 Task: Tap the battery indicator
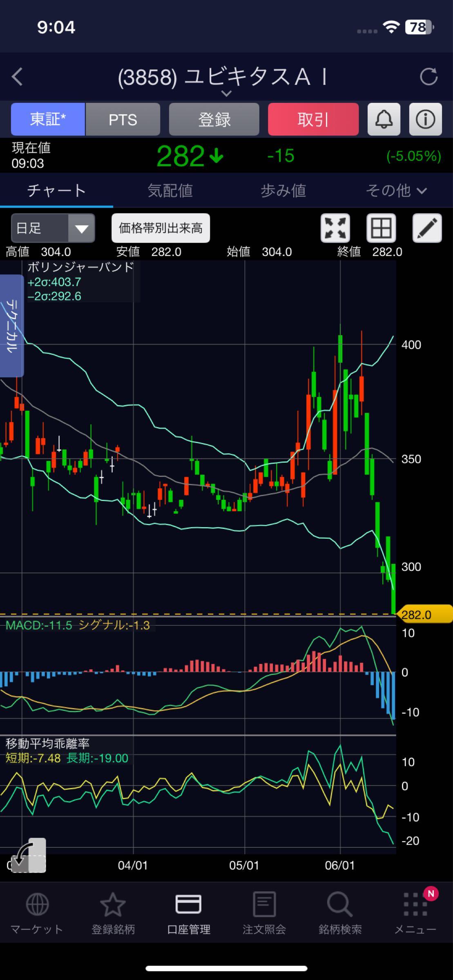pyautogui.click(x=420, y=27)
